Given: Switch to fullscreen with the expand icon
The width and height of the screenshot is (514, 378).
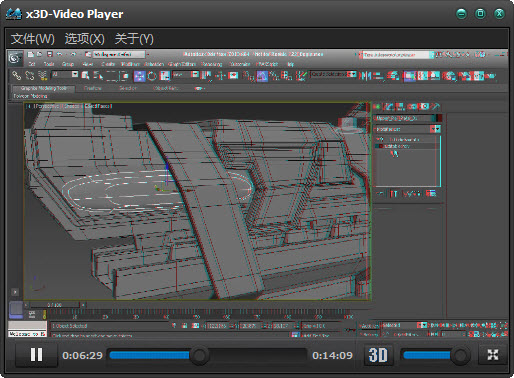Looking at the screenshot, I should point(493,355).
